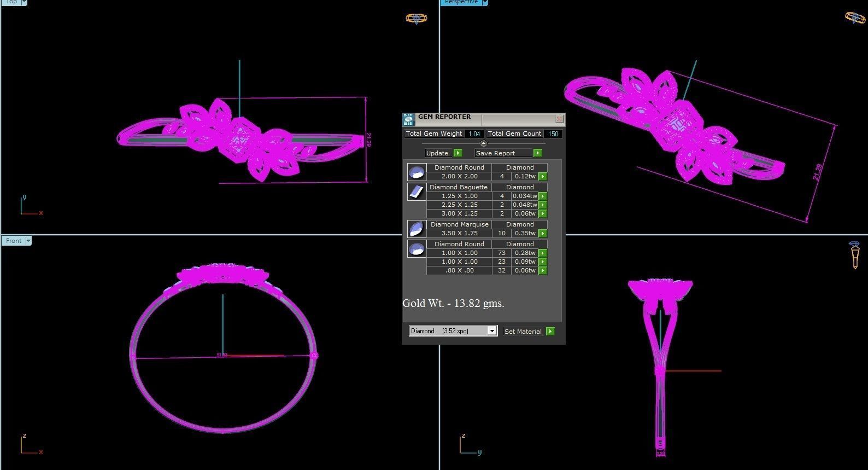868x470 pixels.
Task: Click the Gem Reporter title bar icon
Action: 408,119
